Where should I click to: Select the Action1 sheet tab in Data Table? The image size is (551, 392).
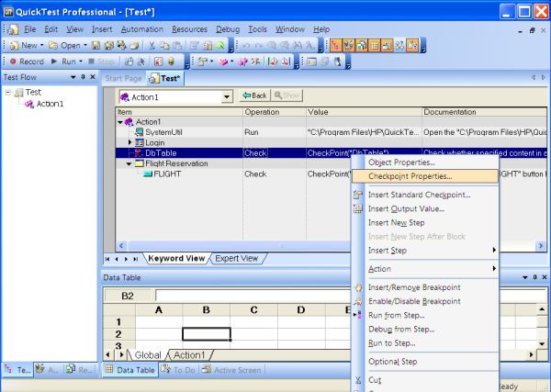pyautogui.click(x=189, y=355)
